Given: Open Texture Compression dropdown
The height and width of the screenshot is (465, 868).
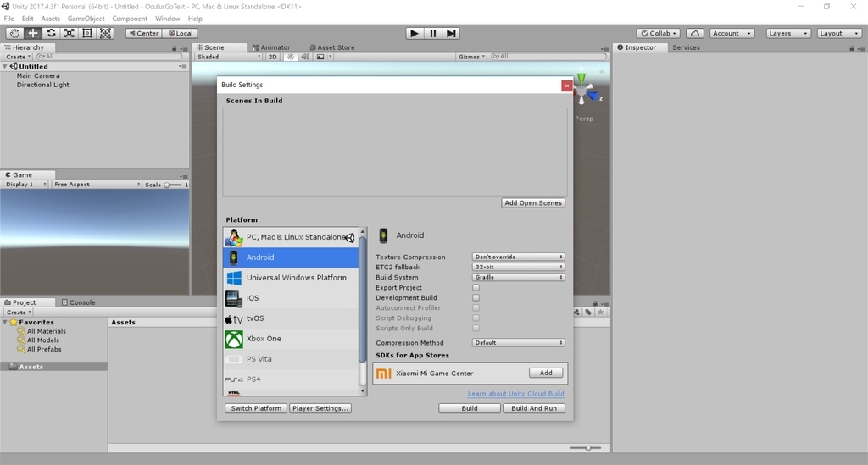Looking at the screenshot, I should [518, 257].
